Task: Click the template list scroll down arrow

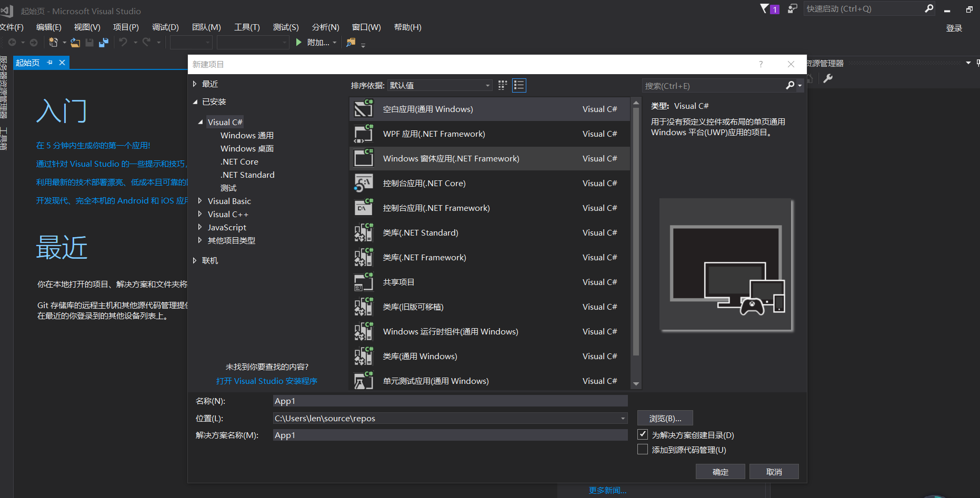Action: coord(636,384)
